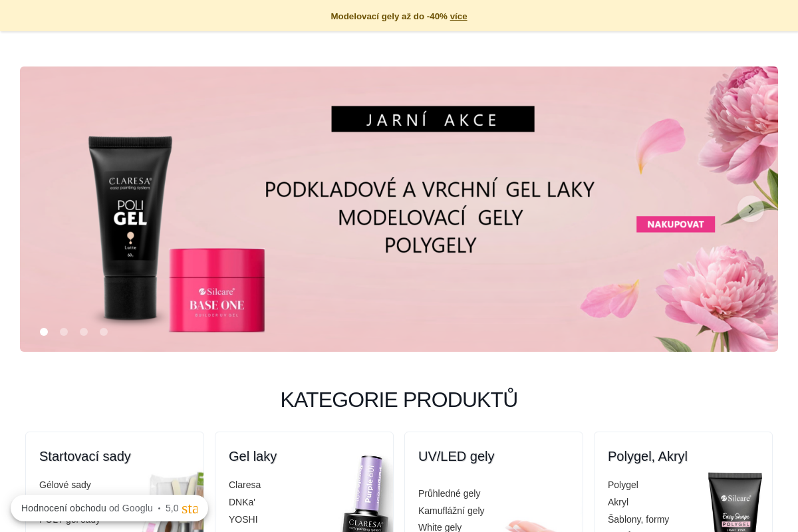Screen dimensions: 798x532
Task: Go to DNKa' gel polishes
Action: (x=242, y=502)
